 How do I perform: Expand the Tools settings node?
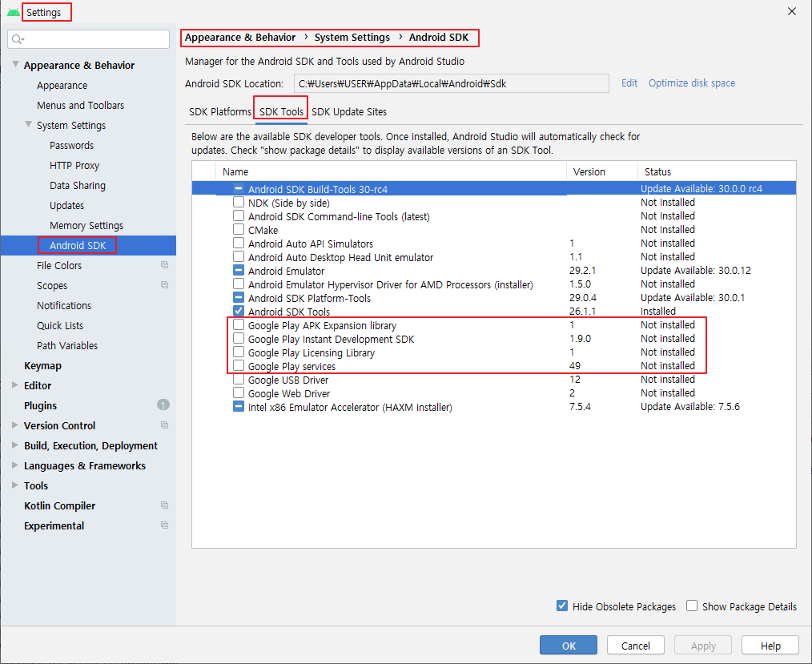click(x=15, y=485)
